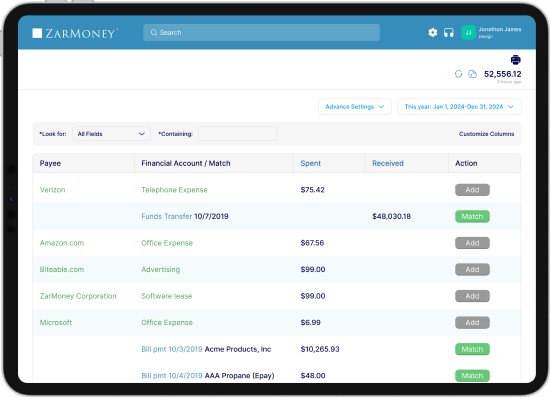Click Add for the Verizon row
The image size is (550, 398).
pyautogui.click(x=472, y=190)
